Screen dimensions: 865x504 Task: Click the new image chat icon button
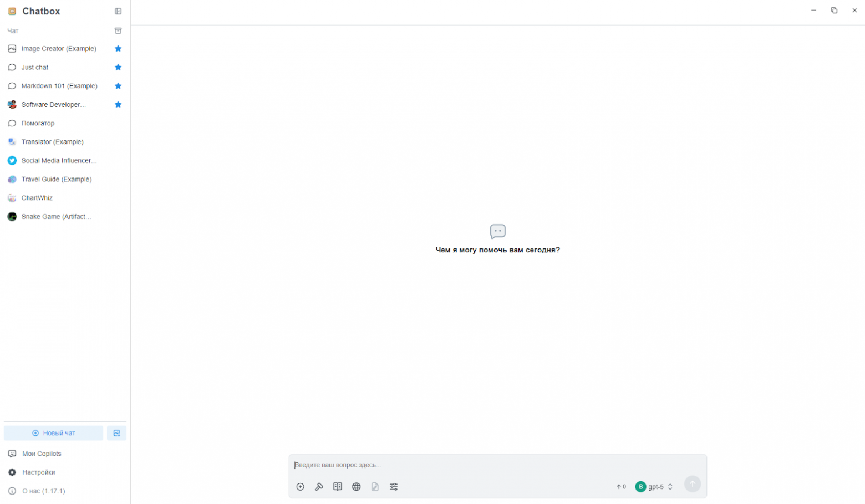pyautogui.click(x=117, y=433)
